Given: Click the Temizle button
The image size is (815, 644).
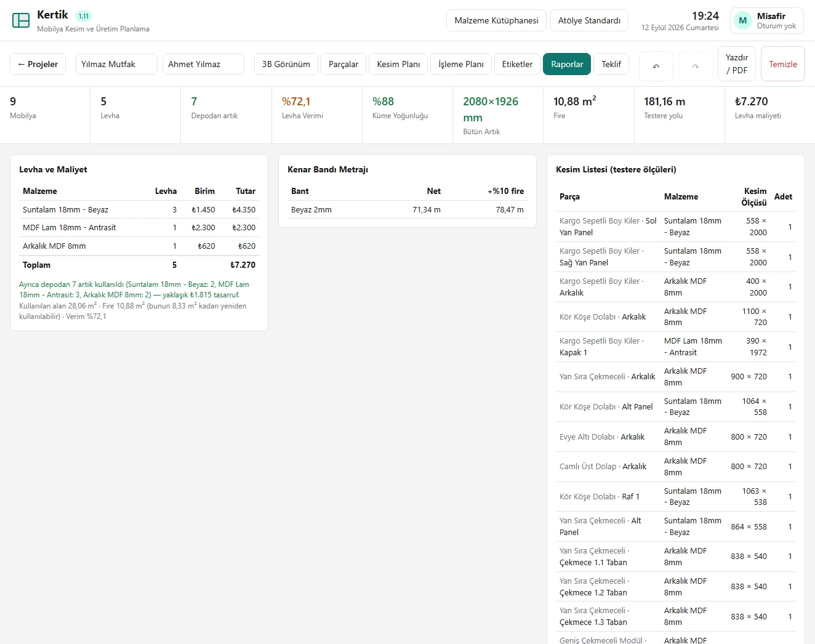Looking at the screenshot, I should coord(783,64).
